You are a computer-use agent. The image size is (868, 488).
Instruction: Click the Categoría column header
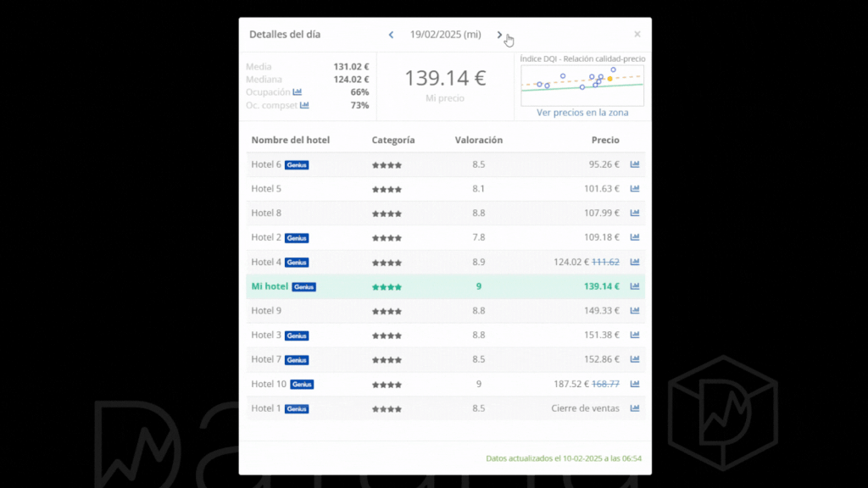[393, 140]
